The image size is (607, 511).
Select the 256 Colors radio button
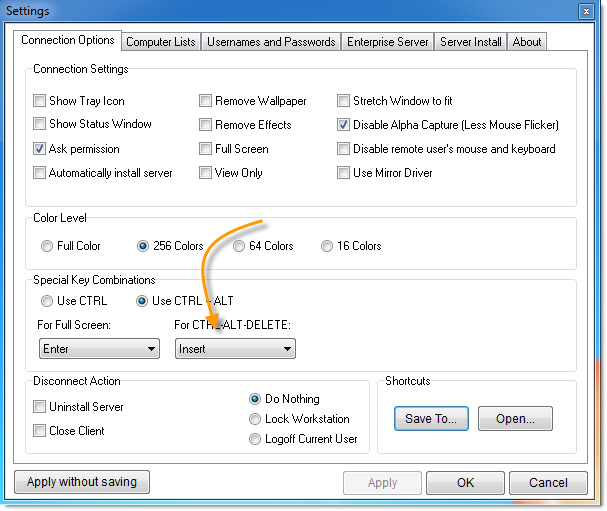coord(143,246)
